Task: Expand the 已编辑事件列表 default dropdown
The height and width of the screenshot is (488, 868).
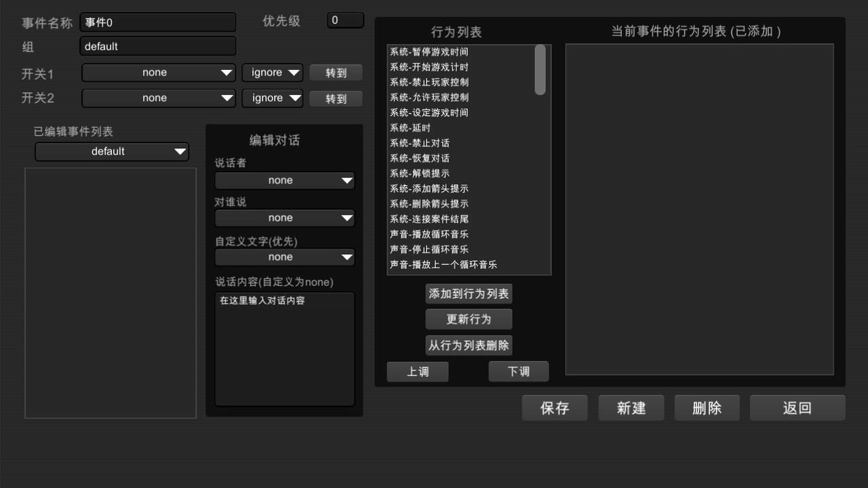Action: [112, 152]
